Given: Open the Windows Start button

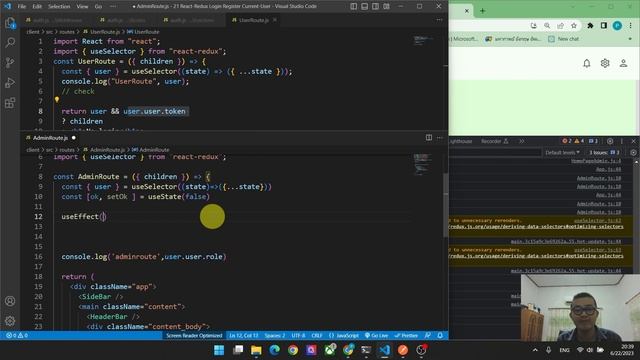Looking at the screenshot, I should (x=219, y=350).
